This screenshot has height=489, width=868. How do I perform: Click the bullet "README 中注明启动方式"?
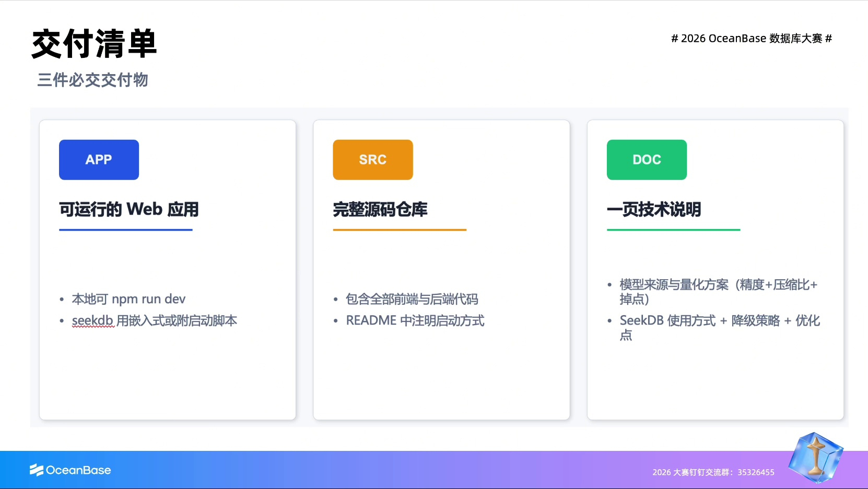pos(415,320)
